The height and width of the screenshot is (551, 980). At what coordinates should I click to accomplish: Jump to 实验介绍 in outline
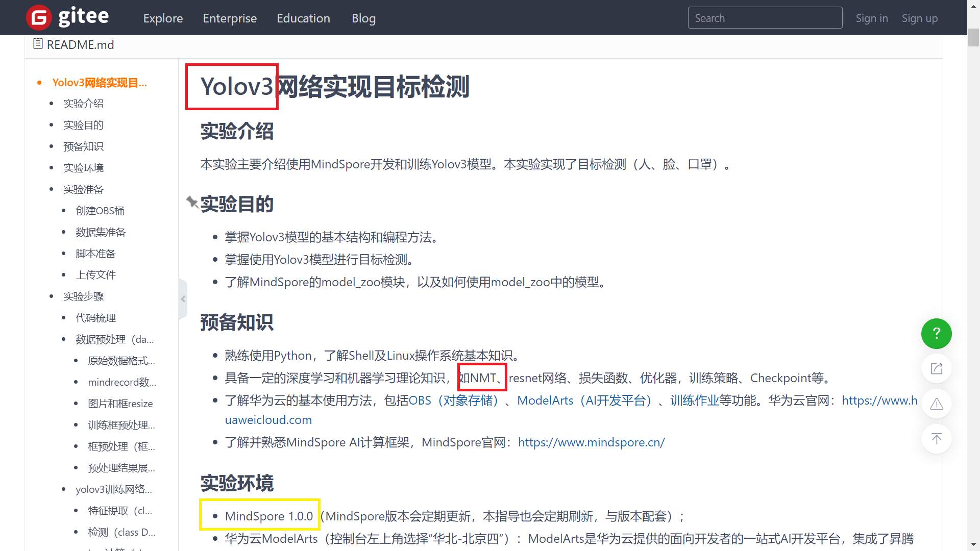(83, 104)
